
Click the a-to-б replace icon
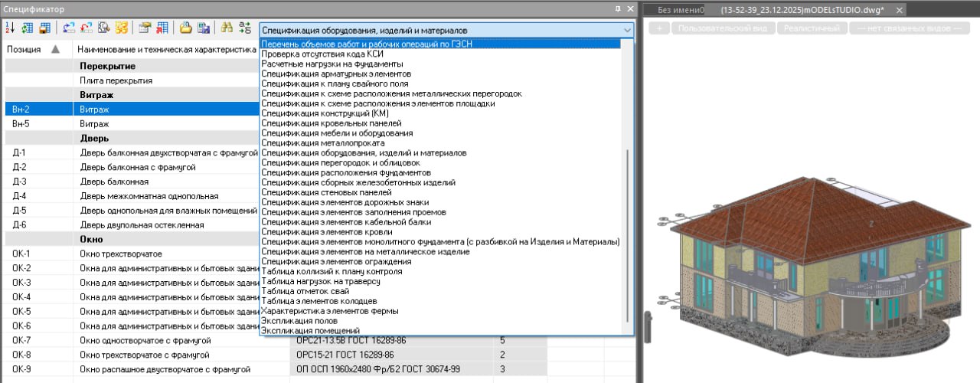tap(245, 28)
